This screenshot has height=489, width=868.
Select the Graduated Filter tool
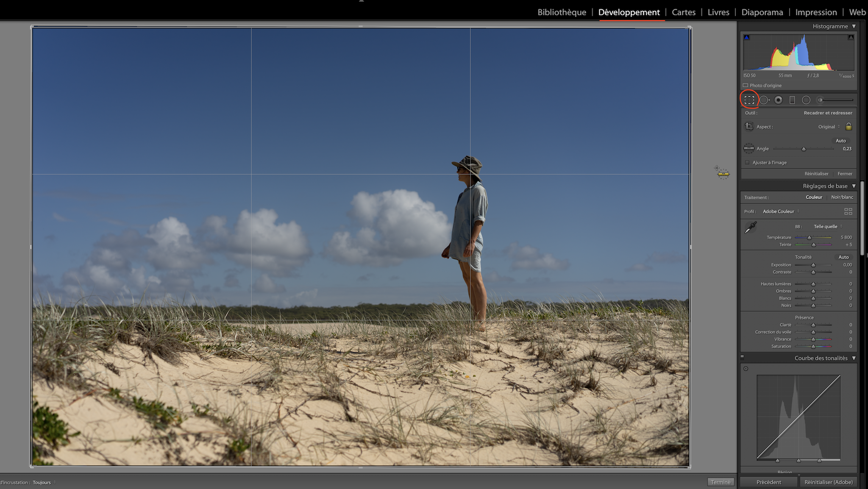pos(792,100)
